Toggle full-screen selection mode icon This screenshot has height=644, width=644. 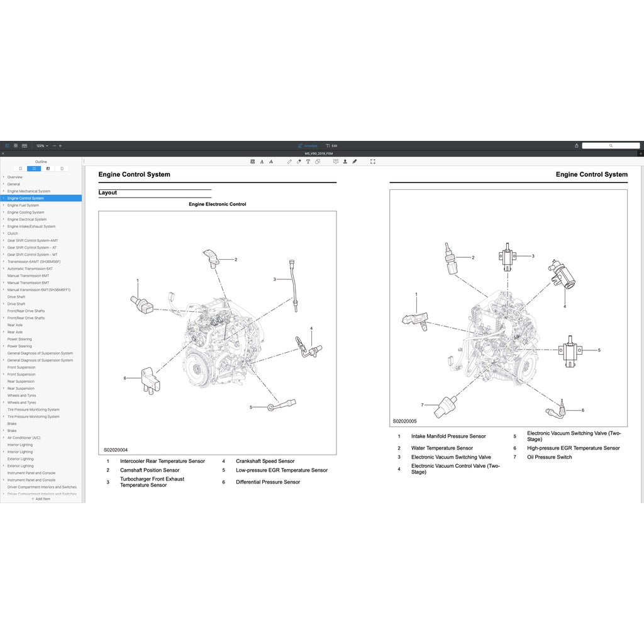click(x=372, y=161)
